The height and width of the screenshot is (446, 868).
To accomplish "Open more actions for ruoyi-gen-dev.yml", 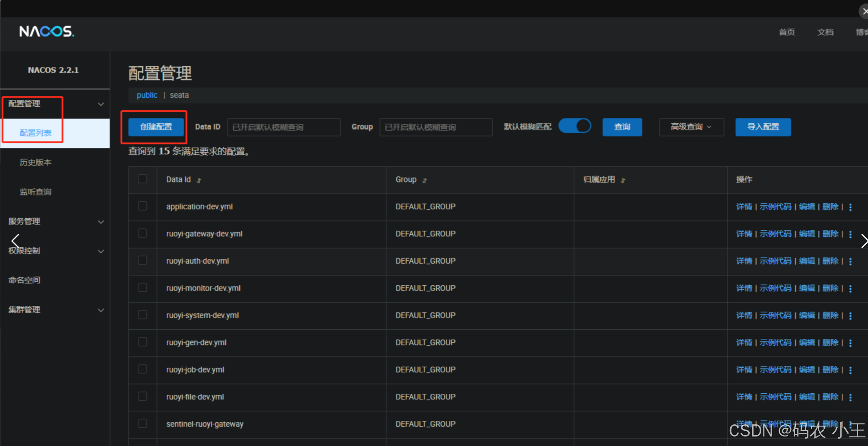I will tap(850, 343).
